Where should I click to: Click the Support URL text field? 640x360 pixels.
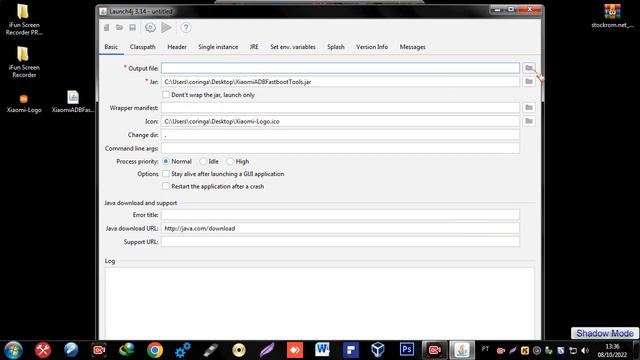(x=340, y=242)
